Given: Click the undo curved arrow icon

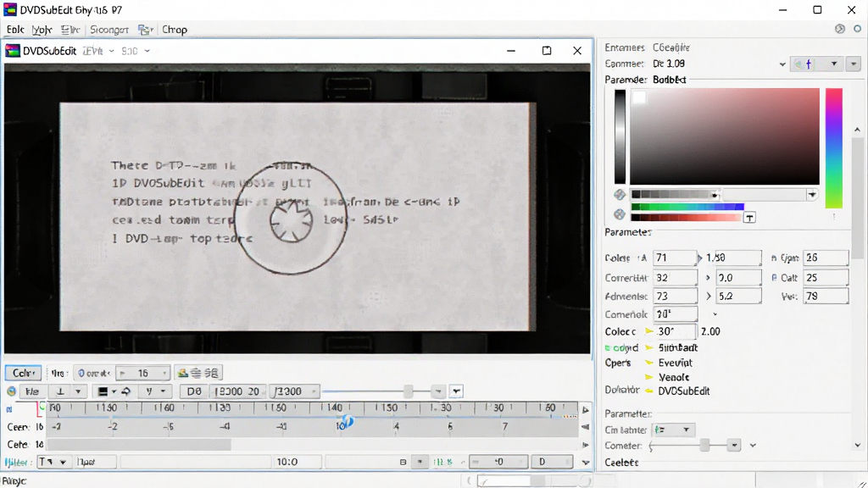Looking at the screenshot, I should pyautogui.click(x=126, y=391).
